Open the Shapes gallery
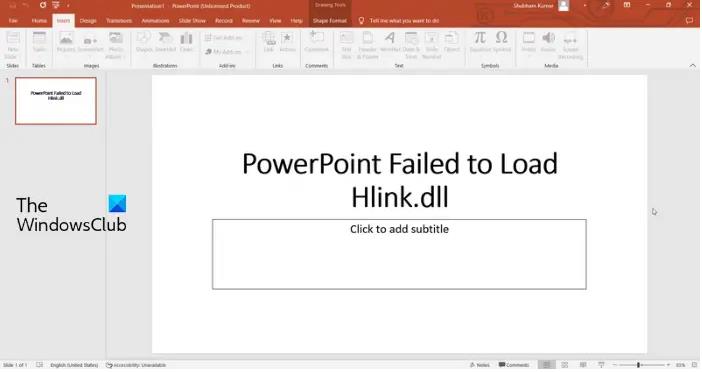The height and width of the screenshot is (372, 702). (x=144, y=43)
